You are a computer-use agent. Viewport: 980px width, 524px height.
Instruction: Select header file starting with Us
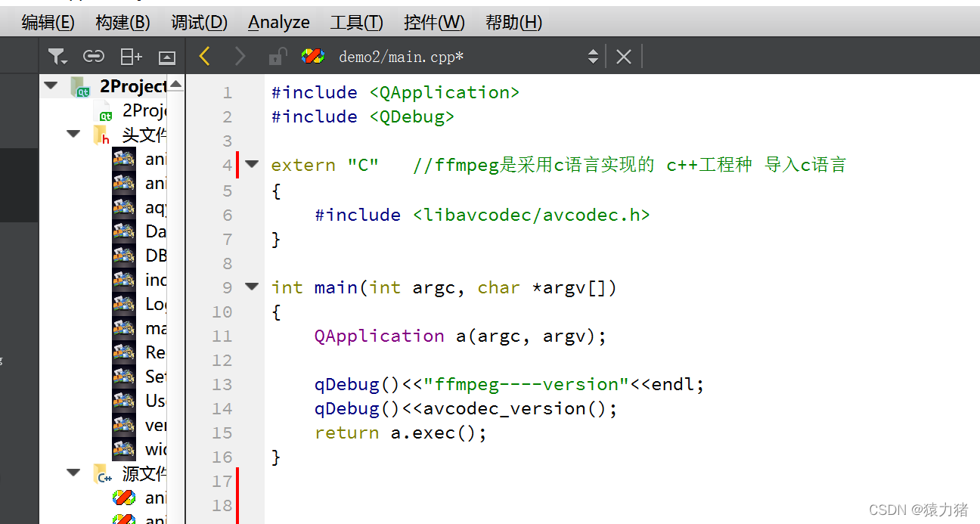point(156,401)
